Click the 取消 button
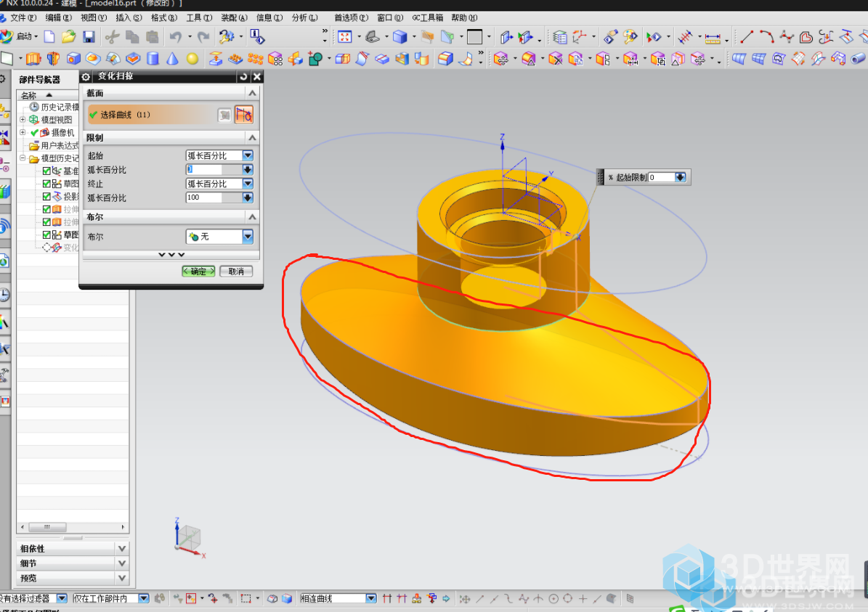Viewport: 868px width, 612px height. click(x=236, y=271)
